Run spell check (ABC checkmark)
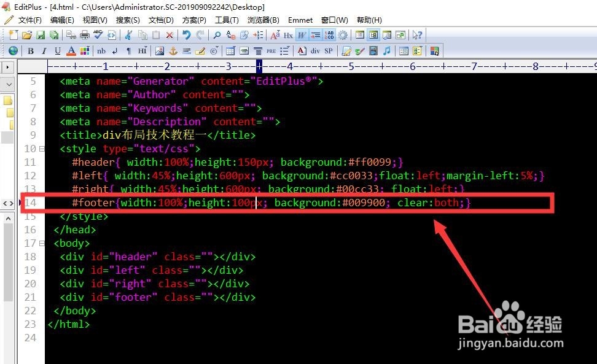This screenshot has height=364, width=597. coord(98,35)
